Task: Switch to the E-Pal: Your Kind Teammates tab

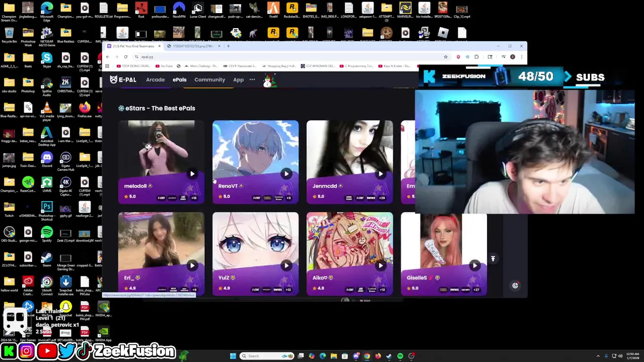Action: point(133,46)
